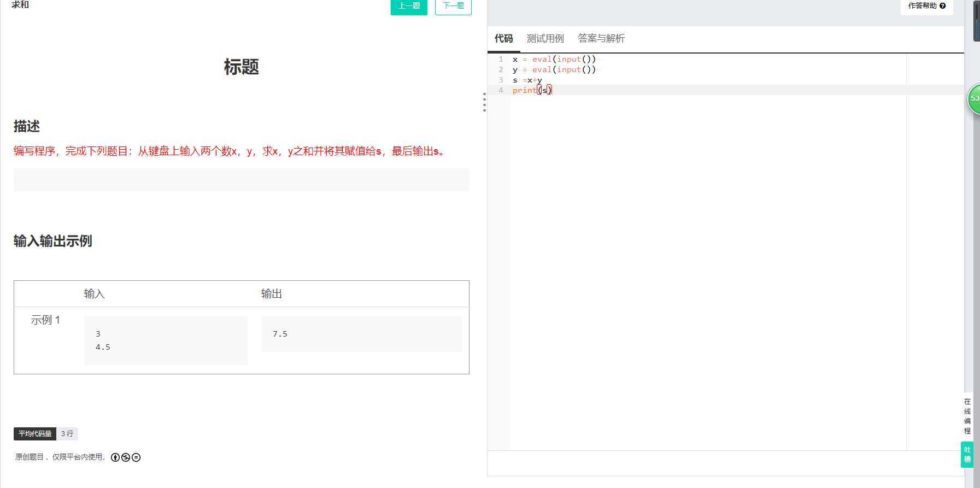Click the 输入输出示例 section heading
Image resolution: width=980 pixels, height=488 pixels.
click(x=52, y=241)
